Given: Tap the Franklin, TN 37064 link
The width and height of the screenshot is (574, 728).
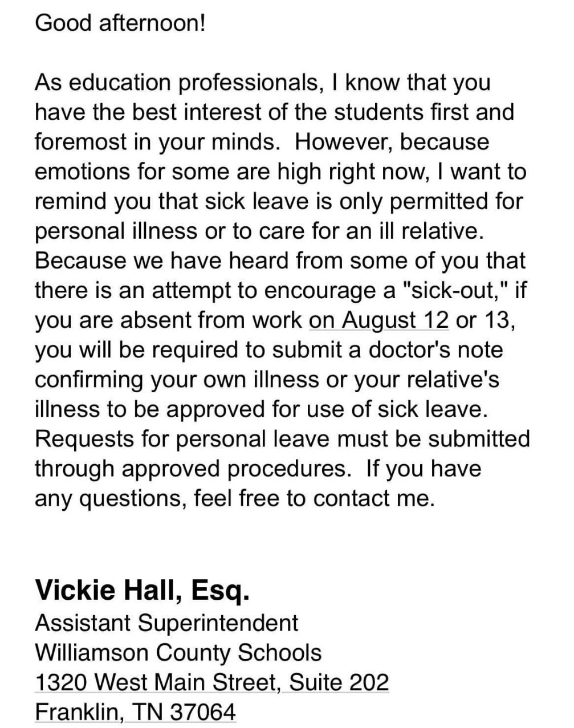Looking at the screenshot, I should coord(135,712).
